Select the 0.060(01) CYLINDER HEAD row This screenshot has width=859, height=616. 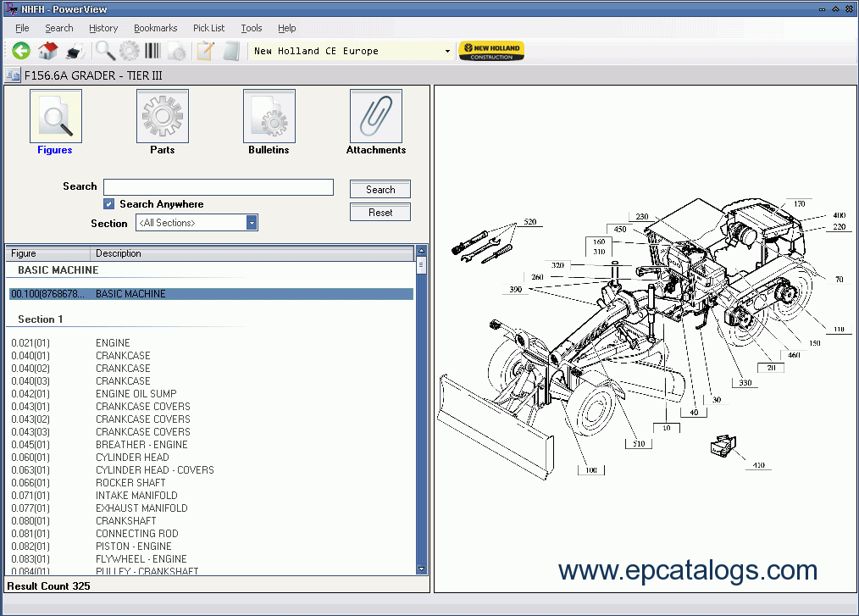[212, 457]
